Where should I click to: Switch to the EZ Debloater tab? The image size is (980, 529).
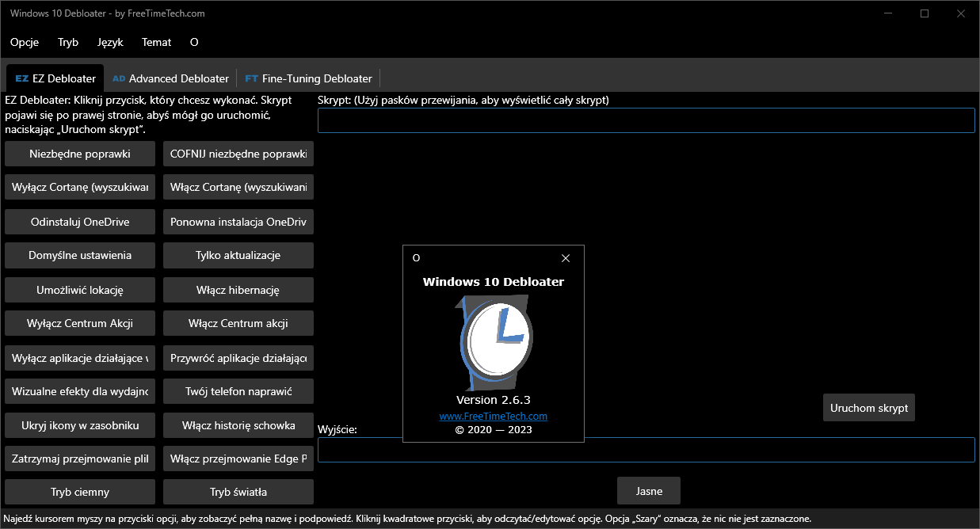click(55, 78)
